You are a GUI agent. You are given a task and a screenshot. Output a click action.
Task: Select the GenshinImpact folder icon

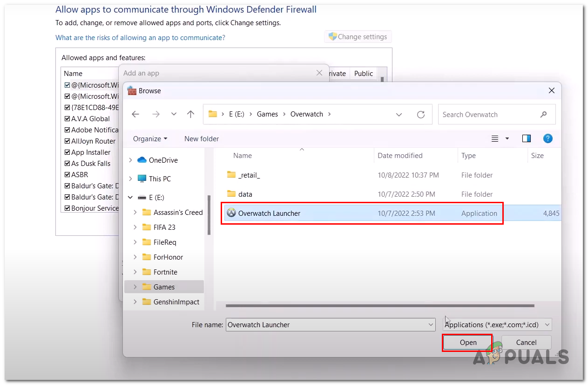[x=147, y=302]
